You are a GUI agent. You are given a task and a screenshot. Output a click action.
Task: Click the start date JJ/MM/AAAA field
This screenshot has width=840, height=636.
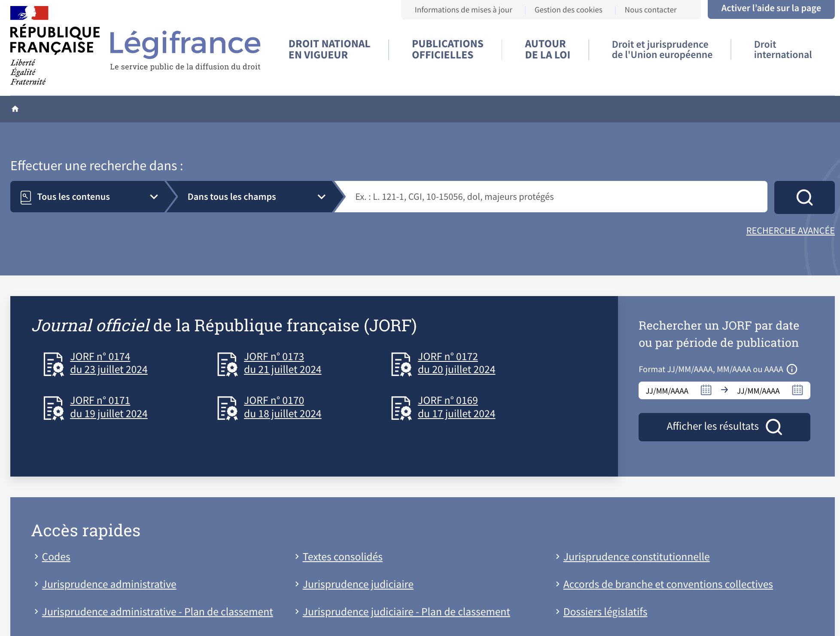pyautogui.click(x=668, y=391)
